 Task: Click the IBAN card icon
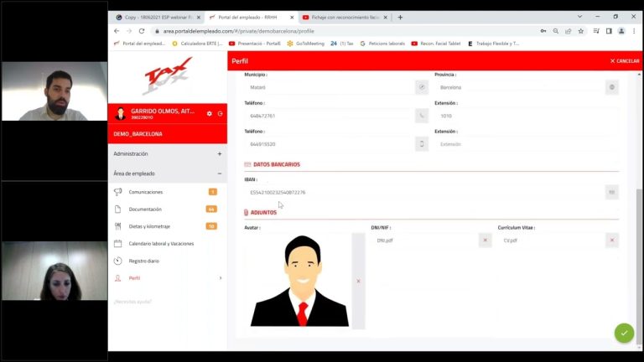pyautogui.click(x=612, y=193)
